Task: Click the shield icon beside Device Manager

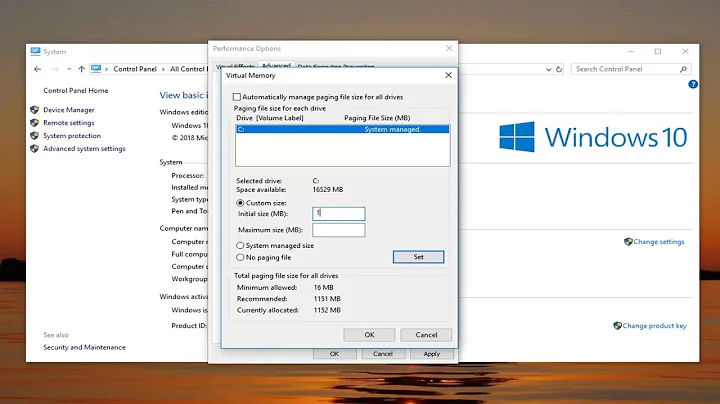Action: pos(34,110)
